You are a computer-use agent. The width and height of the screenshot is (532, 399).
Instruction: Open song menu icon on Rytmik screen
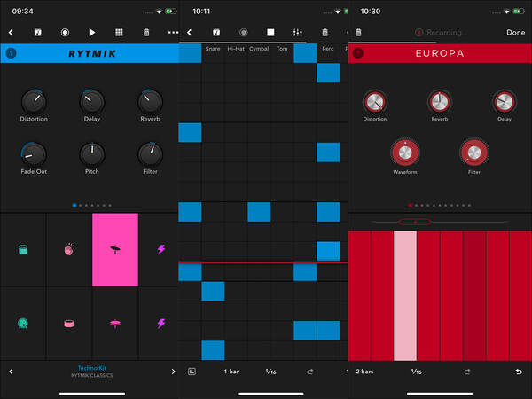coord(37,32)
